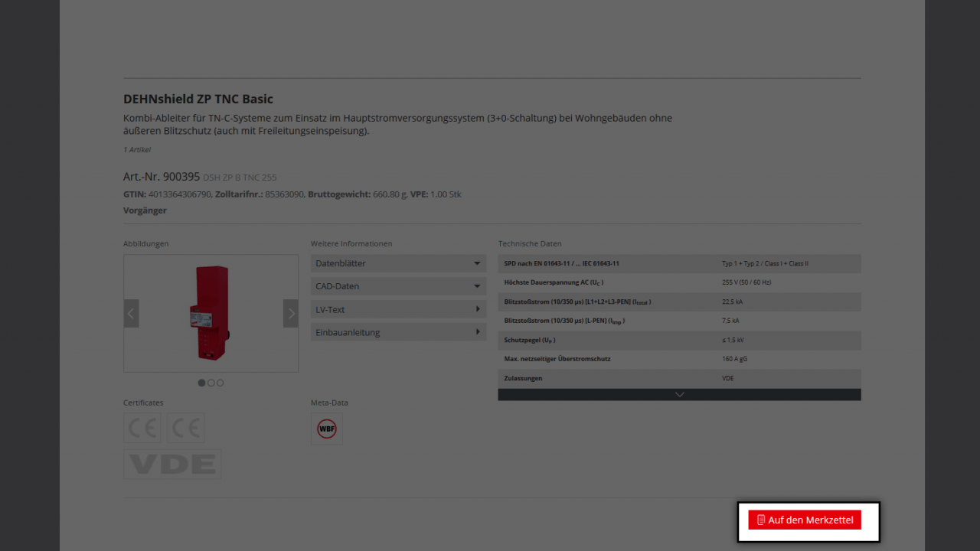The image size is (980, 551).
Task: Show the previous product image
Action: coord(131,313)
